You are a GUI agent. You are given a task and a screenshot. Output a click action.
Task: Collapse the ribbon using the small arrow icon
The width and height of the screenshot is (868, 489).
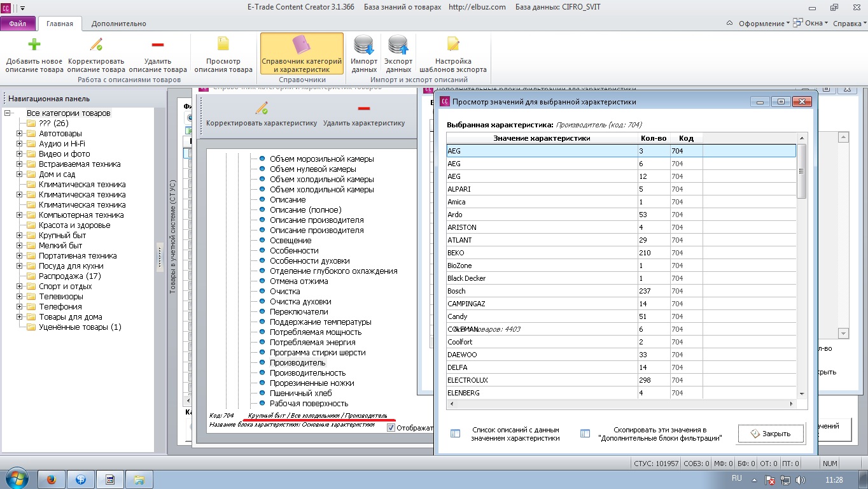tap(729, 24)
